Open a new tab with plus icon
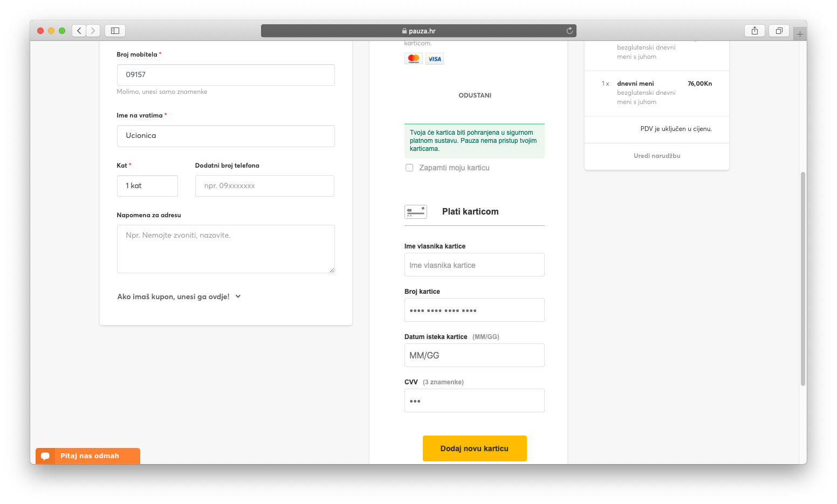 [800, 34]
